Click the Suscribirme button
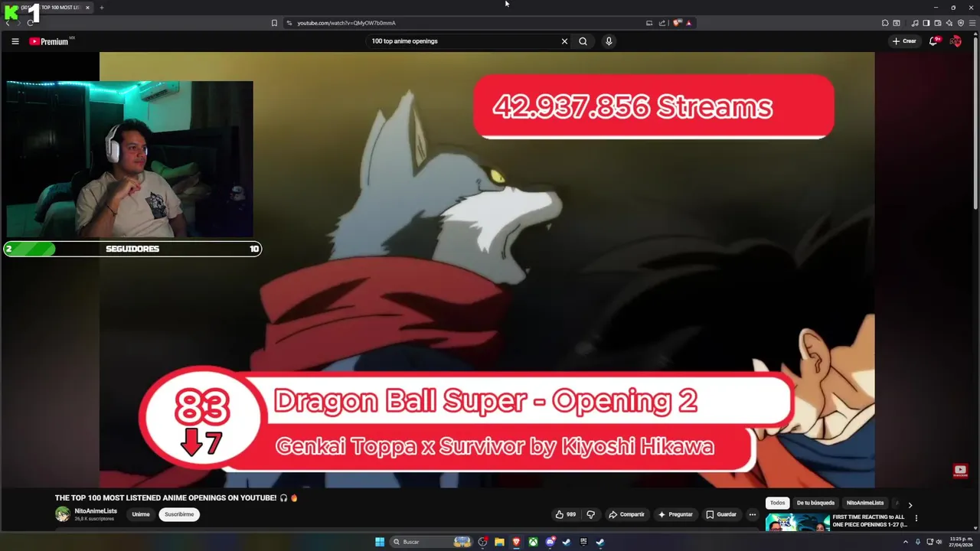This screenshot has width=980, height=551. coord(179,514)
